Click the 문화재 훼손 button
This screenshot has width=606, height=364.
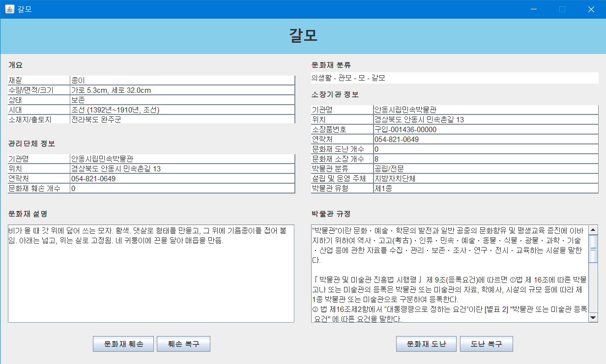point(123,344)
